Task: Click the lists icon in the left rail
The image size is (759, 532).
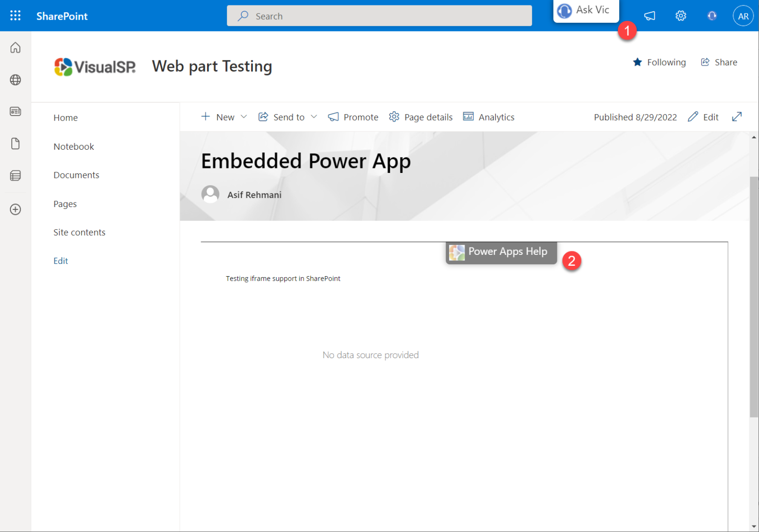Action: pos(15,175)
